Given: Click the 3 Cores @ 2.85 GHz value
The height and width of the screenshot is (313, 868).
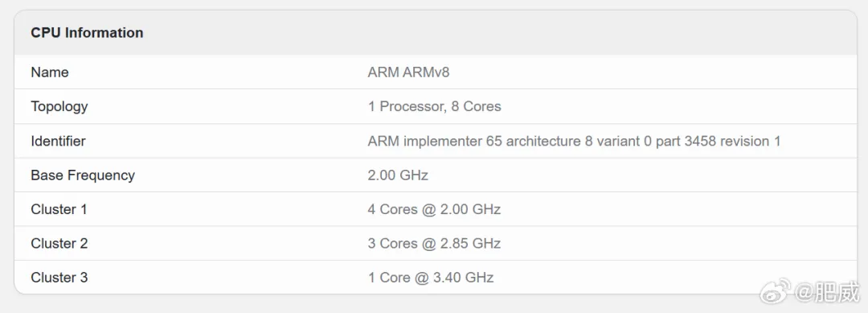Looking at the screenshot, I should [435, 243].
